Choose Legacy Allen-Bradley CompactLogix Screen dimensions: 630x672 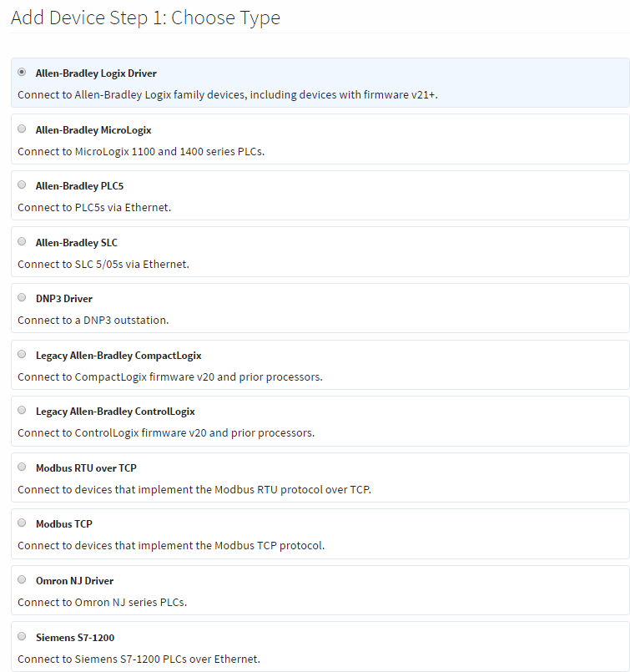point(21,353)
